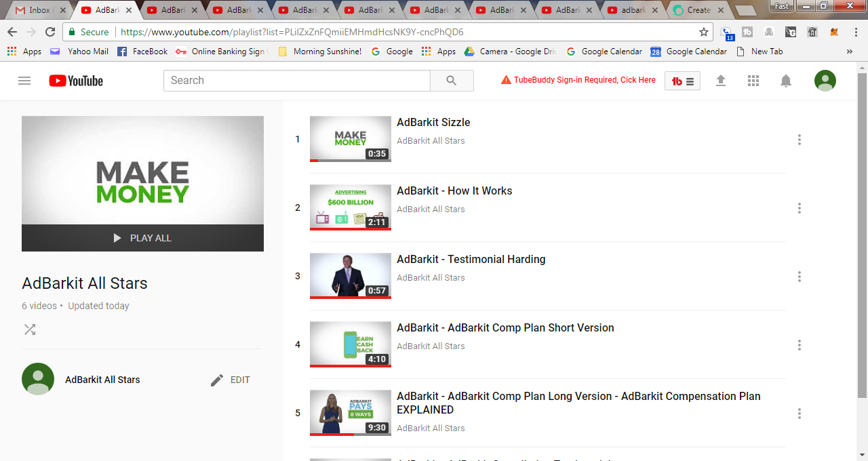Open the Online Banking Sign bookmark
The width and height of the screenshot is (868, 461).
pos(221,52)
